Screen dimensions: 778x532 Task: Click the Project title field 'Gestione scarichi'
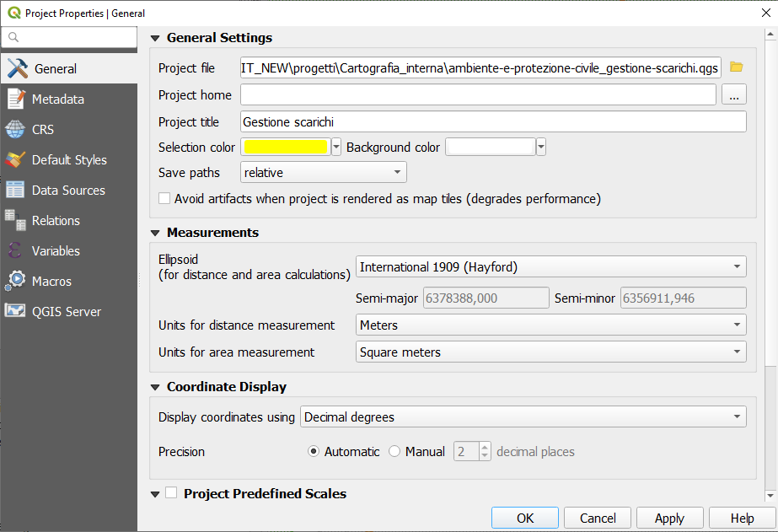point(493,121)
